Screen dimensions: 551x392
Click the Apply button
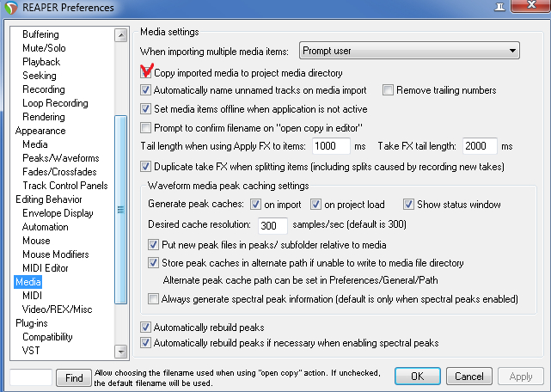[521, 377]
